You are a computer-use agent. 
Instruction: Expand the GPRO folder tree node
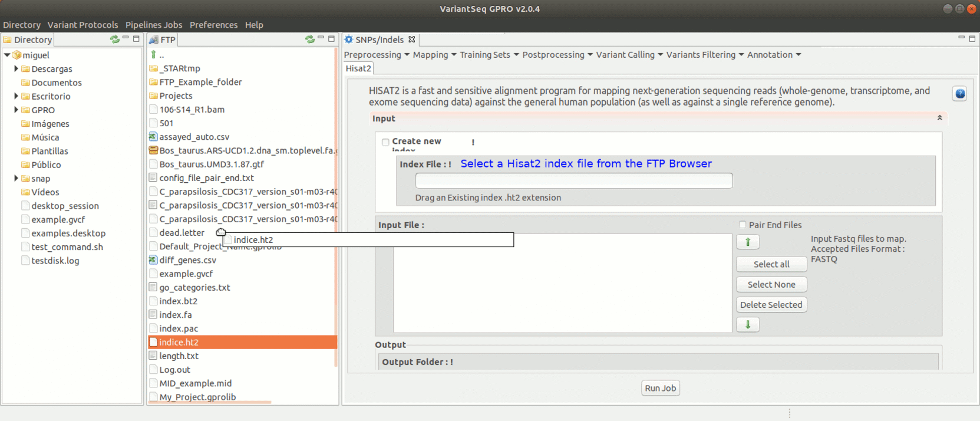click(x=16, y=110)
